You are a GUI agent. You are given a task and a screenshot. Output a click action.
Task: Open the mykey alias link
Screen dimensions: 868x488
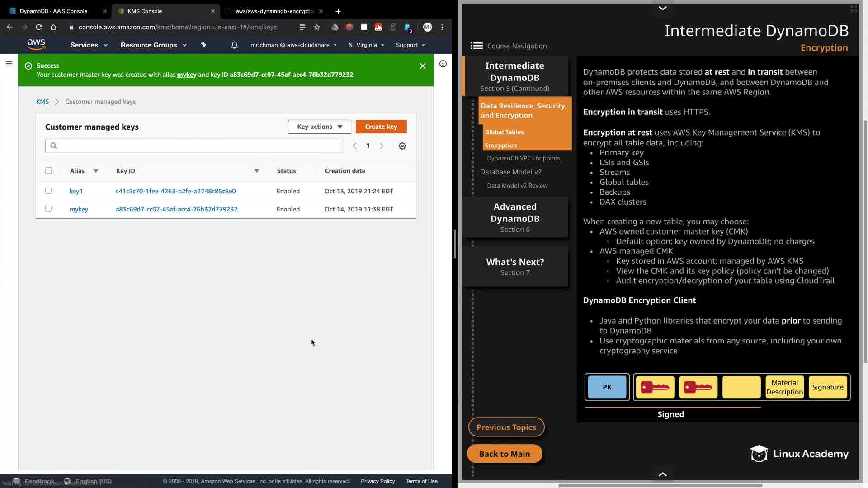tap(79, 209)
